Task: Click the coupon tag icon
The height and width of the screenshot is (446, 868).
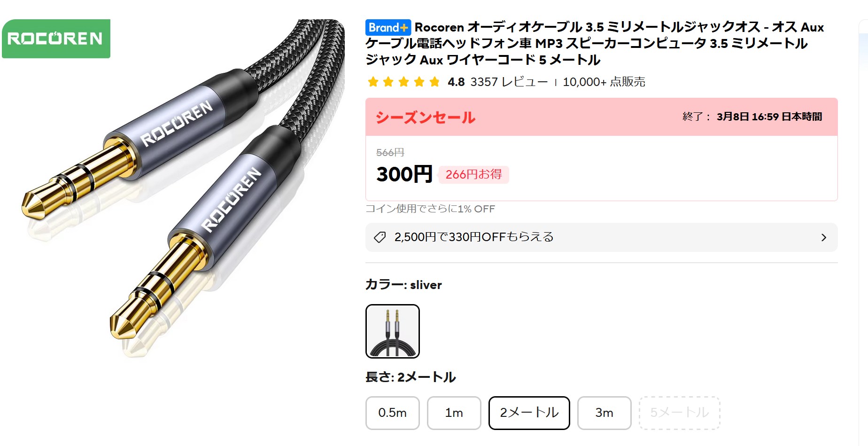Action: coord(380,237)
